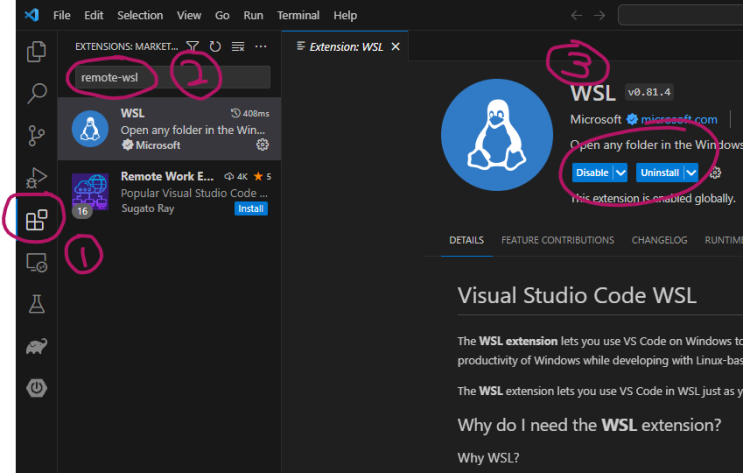
Task: Open the Search view in activity bar
Action: [x=36, y=93]
